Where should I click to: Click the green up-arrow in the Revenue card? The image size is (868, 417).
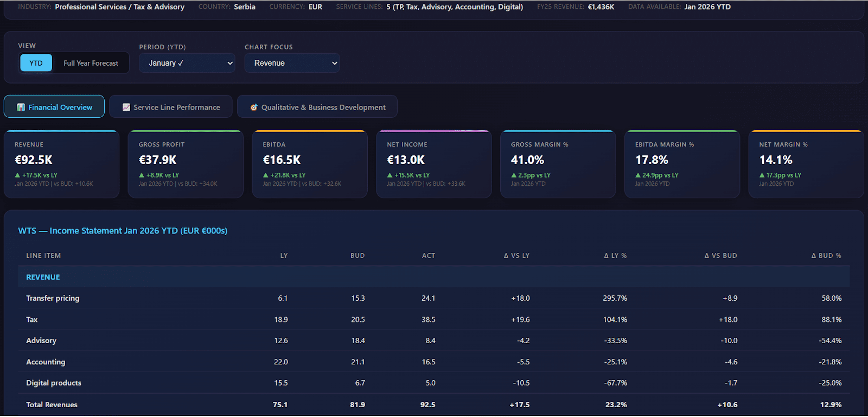click(18, 175)
